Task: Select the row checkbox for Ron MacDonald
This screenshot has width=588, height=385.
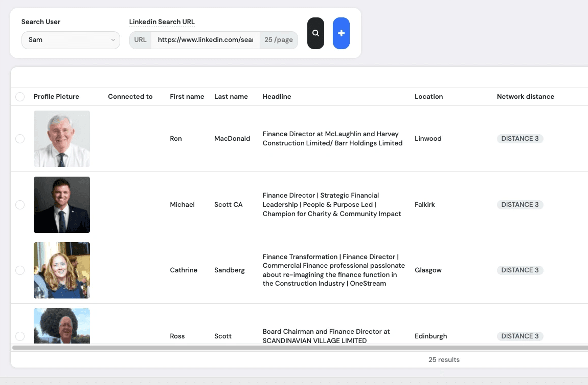Action: point(20,139)
